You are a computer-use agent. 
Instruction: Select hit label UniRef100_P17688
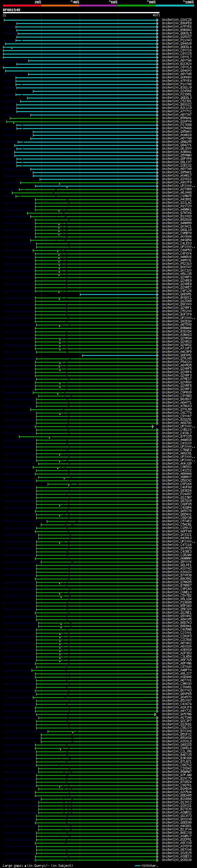click(177, 125)
